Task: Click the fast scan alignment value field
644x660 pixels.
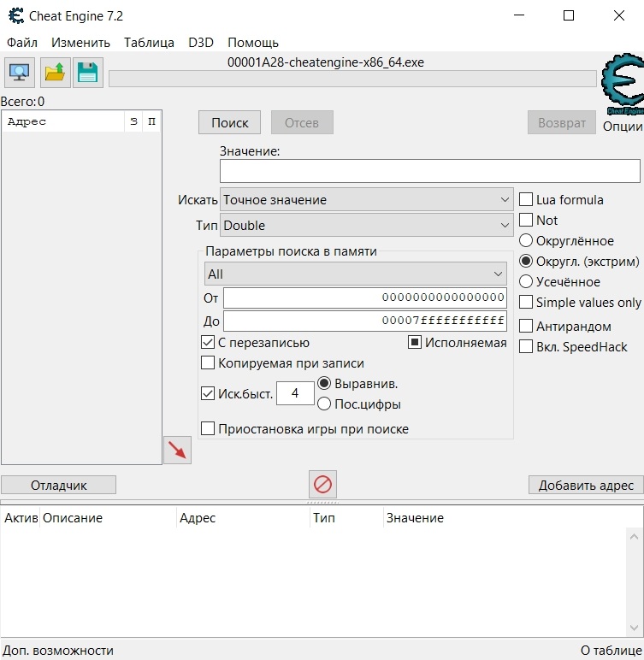Action: tap(295, 393)
